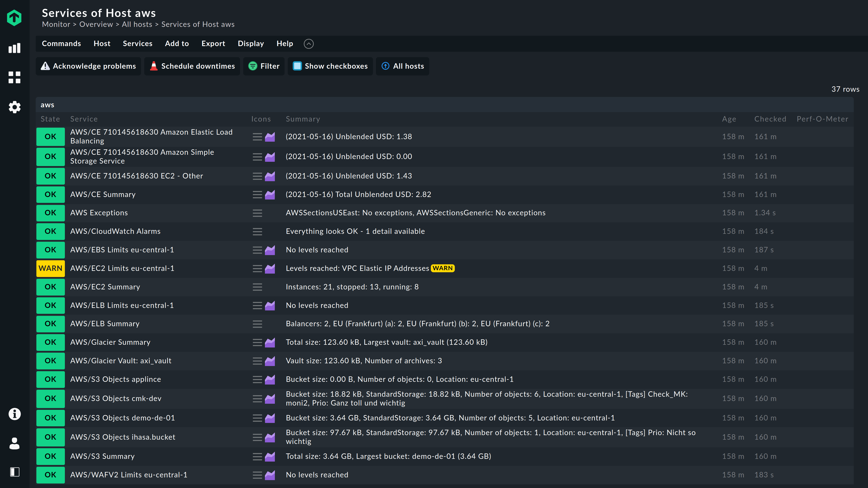Open graph icon for AWS/Glacier Summary
This screenshot has height=488, width=868.
(270, 343)
